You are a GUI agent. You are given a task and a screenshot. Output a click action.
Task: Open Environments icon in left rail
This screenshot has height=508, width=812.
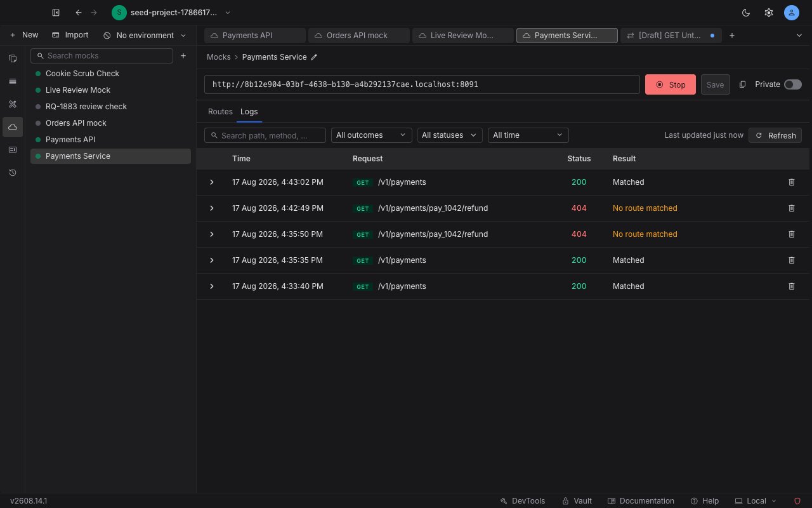13,81
